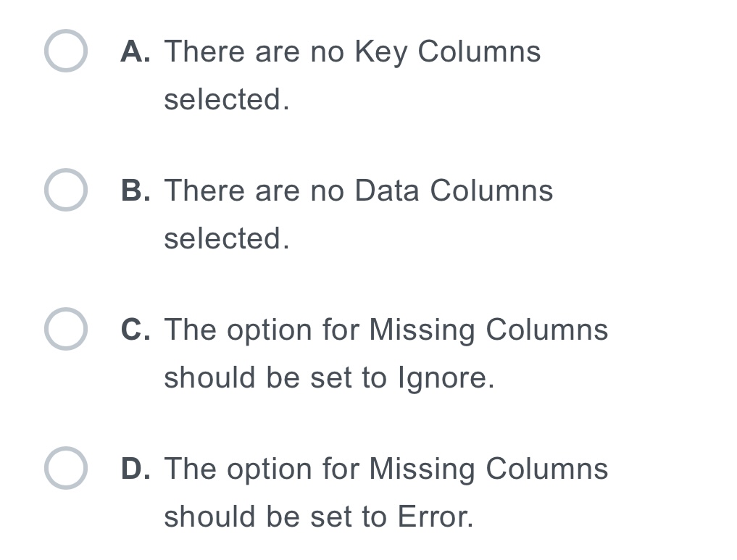Click the bold label 'D.'
737x560 pixels.
[136, 468]
